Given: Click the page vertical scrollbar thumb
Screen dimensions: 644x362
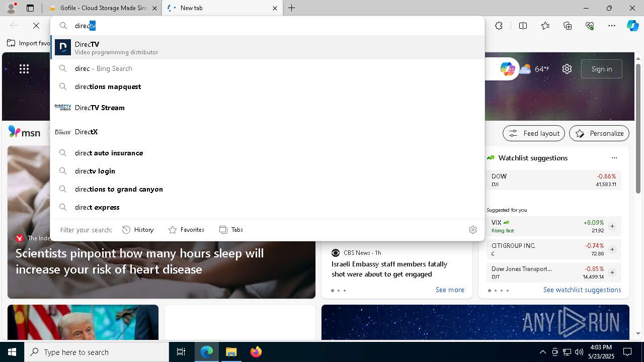Looking at the screenshot, I should coord(638,128).
